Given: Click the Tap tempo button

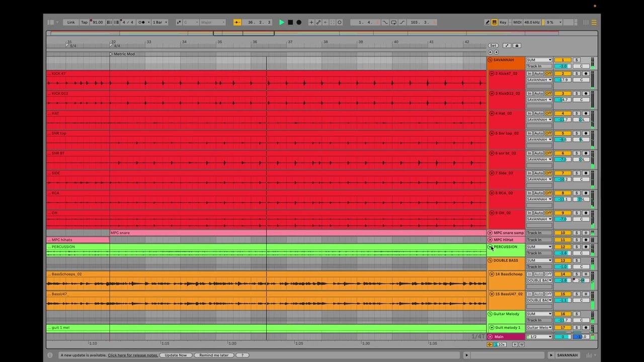Looking at the screenshot, I should click(84, 22).
